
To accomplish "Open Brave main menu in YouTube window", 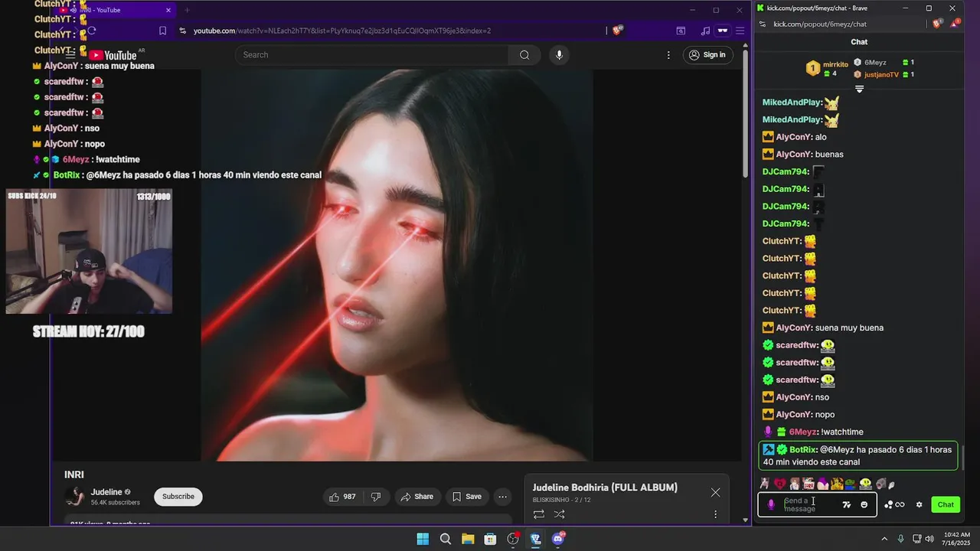I will 740,31.
